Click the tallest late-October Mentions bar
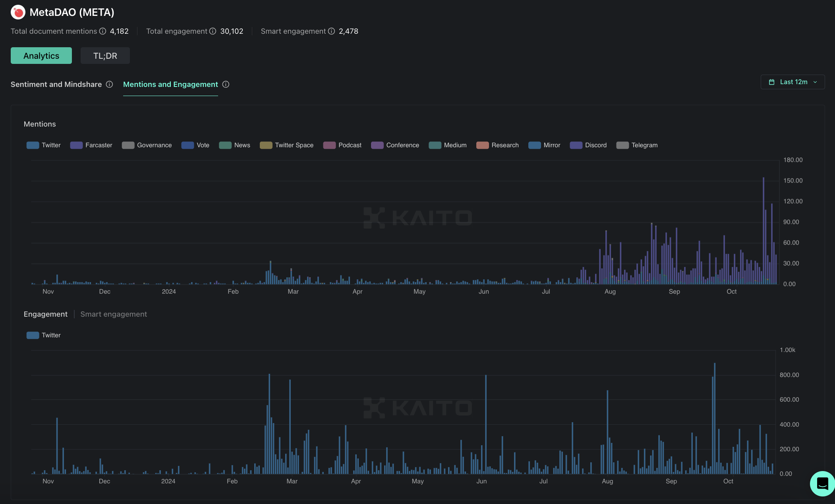Viewport: 835px width, 504px height. pos(763,231)
